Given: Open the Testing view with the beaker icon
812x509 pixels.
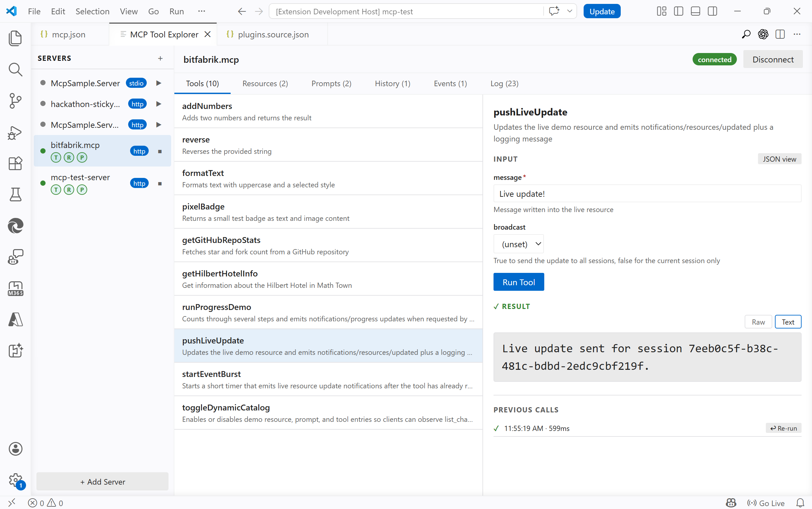Looking at the screenshot, I should (15, 194).
